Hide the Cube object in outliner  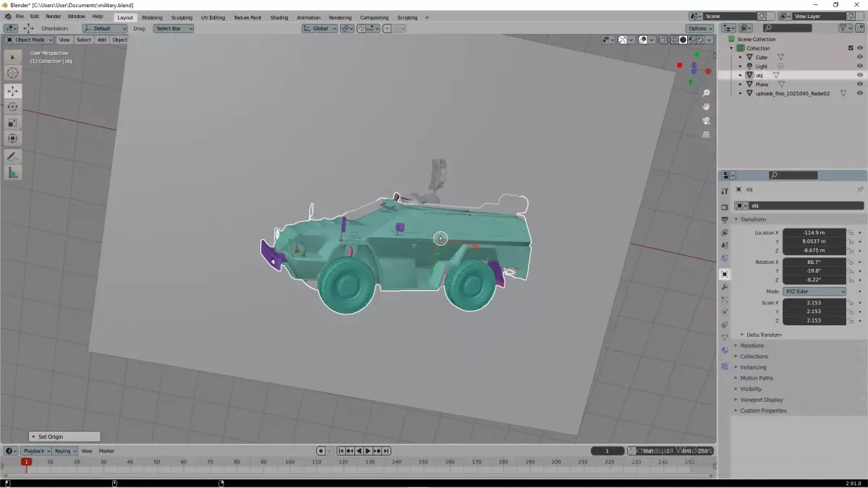(860, 57)
